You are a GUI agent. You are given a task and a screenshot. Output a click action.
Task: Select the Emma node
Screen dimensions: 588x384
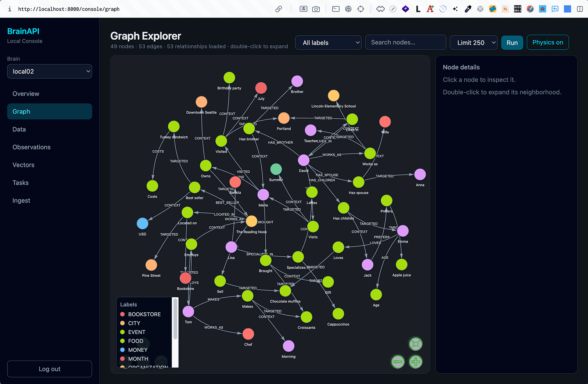[x=403, y=231]
